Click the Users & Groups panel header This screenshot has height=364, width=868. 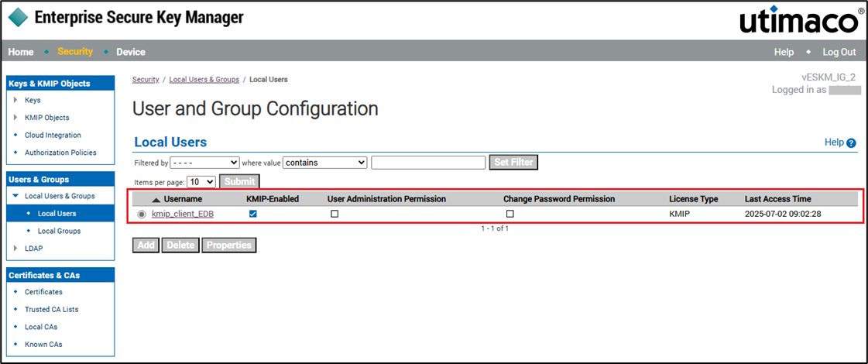click(60, 180)
